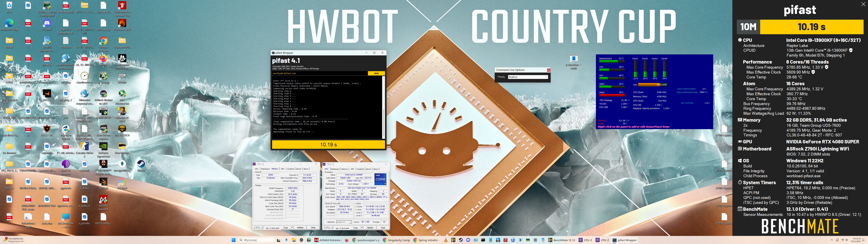Select the FACEIT desktop shortcut
868x244 pixels.
point(47,95)
